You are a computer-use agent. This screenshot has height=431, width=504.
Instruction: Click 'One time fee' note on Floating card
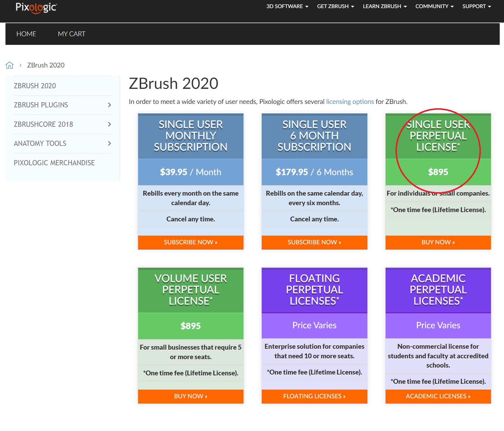tap(314, 373)
